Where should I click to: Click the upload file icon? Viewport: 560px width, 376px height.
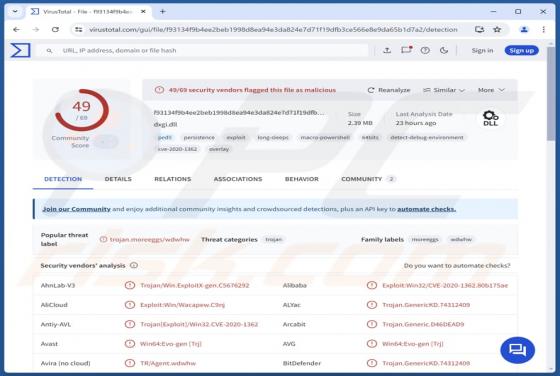tap(387, 50)
